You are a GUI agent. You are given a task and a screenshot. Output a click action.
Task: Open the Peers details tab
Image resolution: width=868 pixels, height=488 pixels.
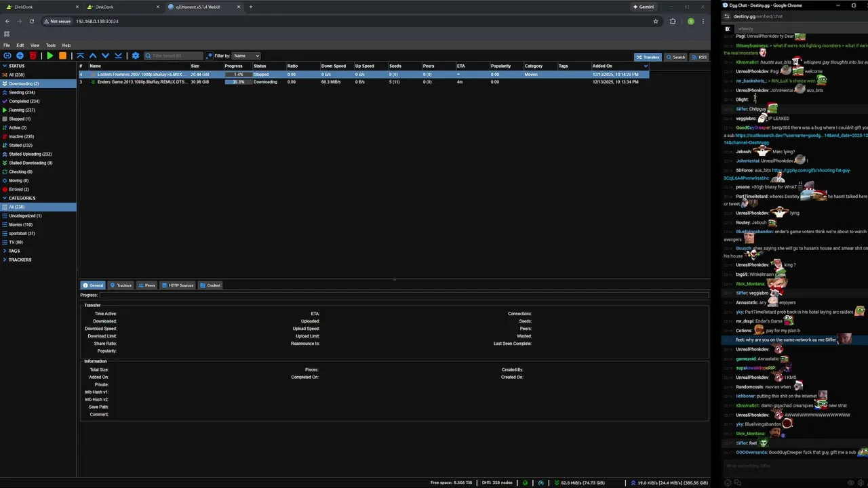coord(147,285)
